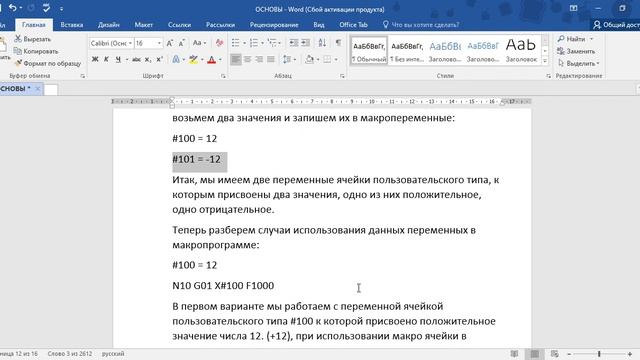Toggle strikethrough (abc) formatting
The image size is (640, 360).
[136, 60]
